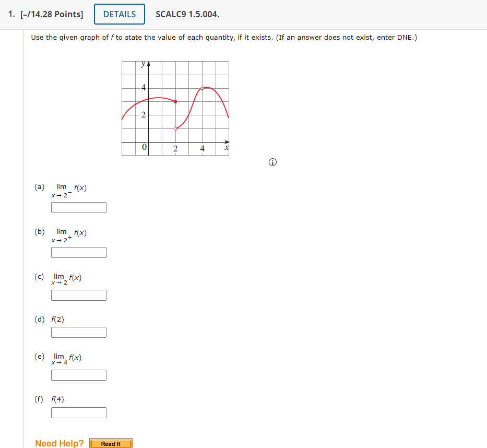Click the Need Help? label

click(58, 443)
